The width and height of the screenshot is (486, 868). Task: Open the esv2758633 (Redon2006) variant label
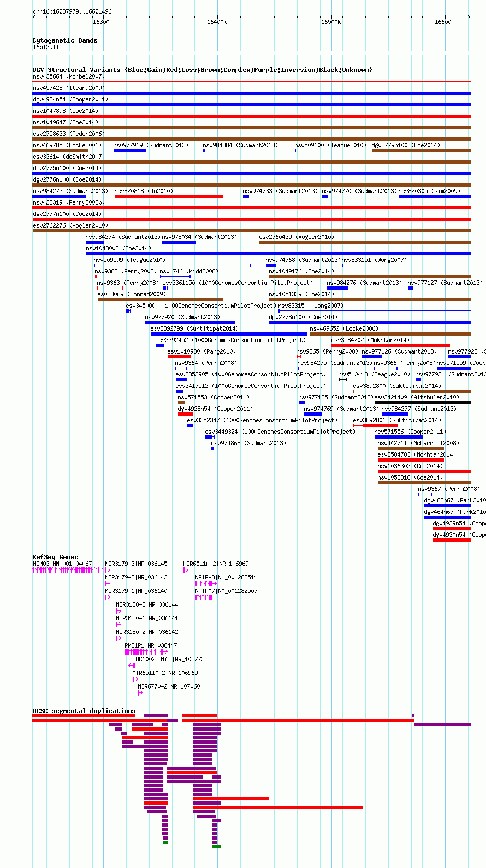pos(68,134)
